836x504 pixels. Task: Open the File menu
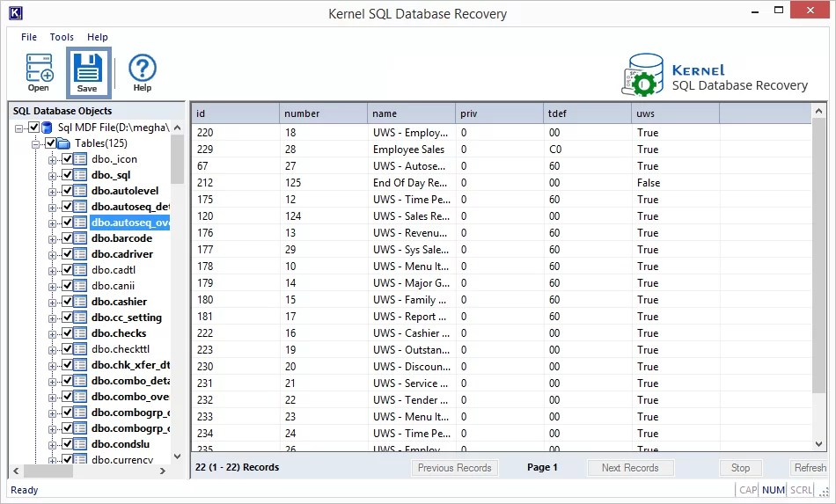pyautogui.click(x=29, y=37)
